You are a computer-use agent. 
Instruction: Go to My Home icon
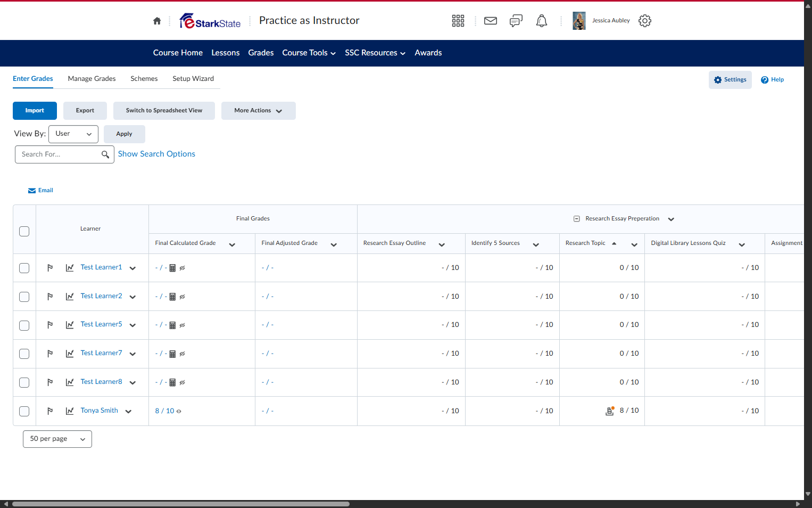tap(157, 21)
